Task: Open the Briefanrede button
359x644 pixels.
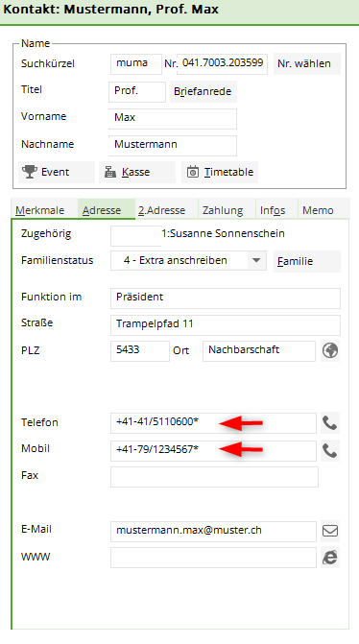Action: pyautogui.click(x=203, y=91)
